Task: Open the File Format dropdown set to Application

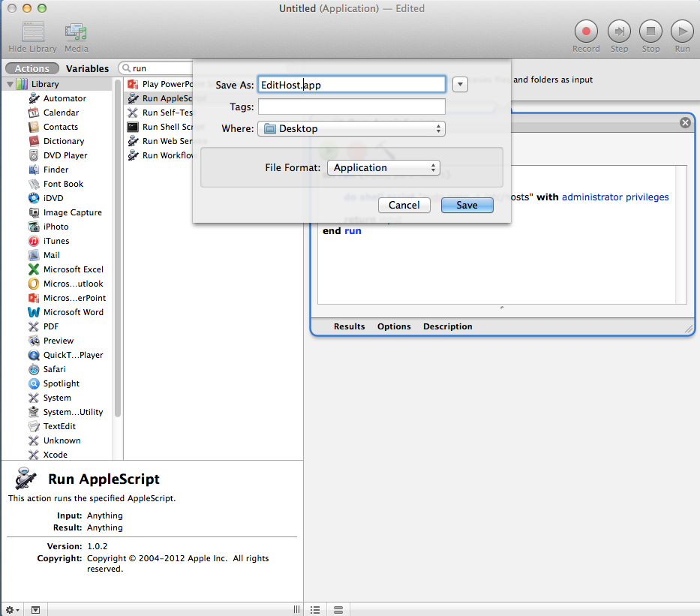Action: [383, 167]
